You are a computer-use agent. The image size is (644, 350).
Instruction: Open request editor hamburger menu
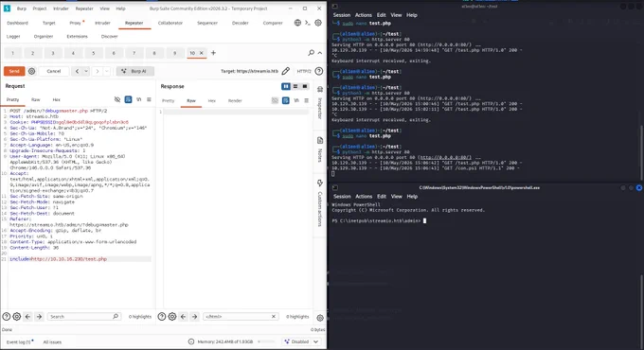coord(149,99)
